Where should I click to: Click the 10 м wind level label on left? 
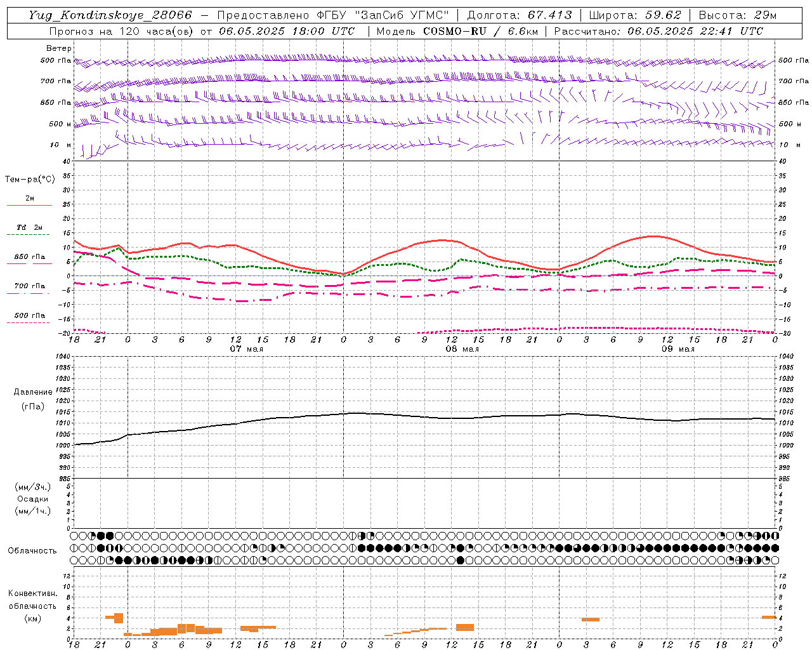click(61, 145)
